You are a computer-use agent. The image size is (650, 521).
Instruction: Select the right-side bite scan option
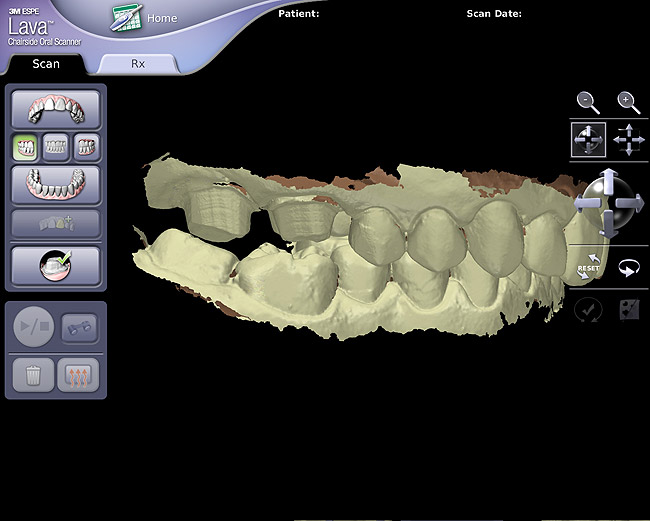click(86, 147)
